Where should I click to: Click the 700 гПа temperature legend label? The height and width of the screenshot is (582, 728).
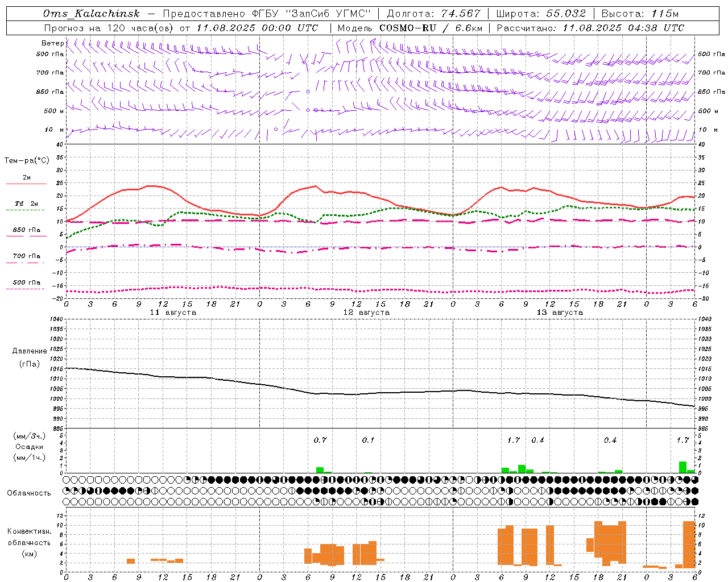point(27,256)
